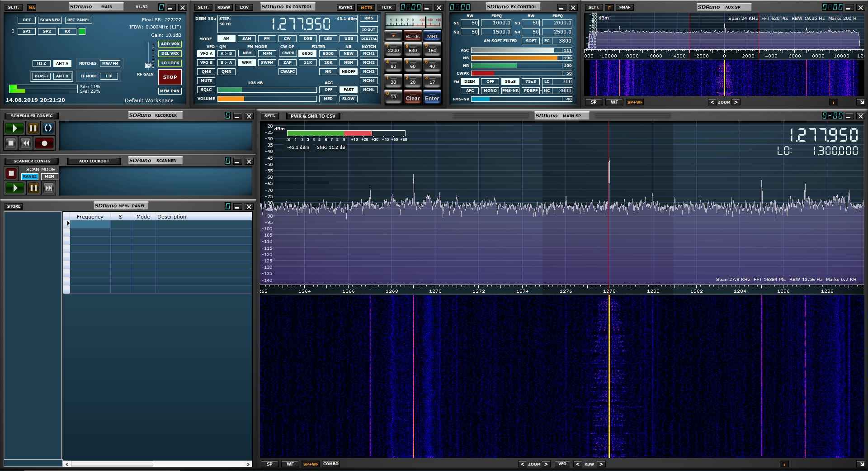Click PWR & SNR TO CSV button
This screenshot has height=471, width=868.
(x=313, y=116)
